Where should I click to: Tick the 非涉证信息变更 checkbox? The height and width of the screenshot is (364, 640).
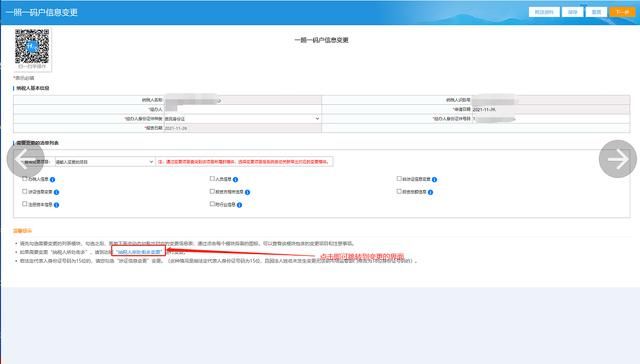399,178
